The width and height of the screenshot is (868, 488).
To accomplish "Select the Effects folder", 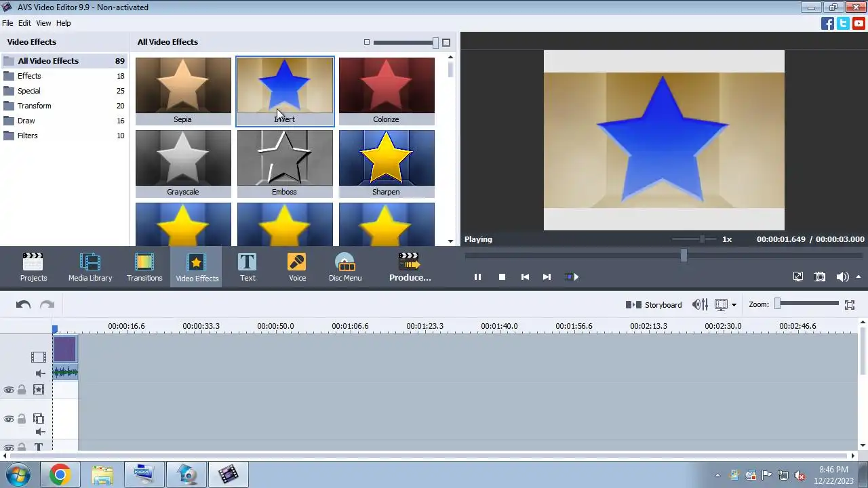I will [64, 76].
